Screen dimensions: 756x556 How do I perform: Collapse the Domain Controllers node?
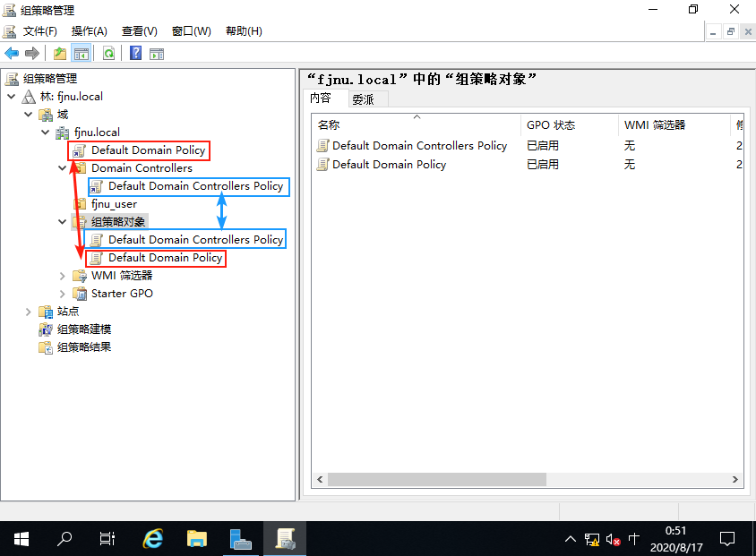pos(62,168)
